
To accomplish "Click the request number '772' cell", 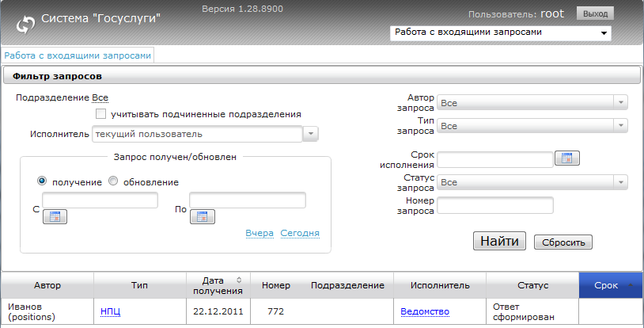I will [275, 311].
